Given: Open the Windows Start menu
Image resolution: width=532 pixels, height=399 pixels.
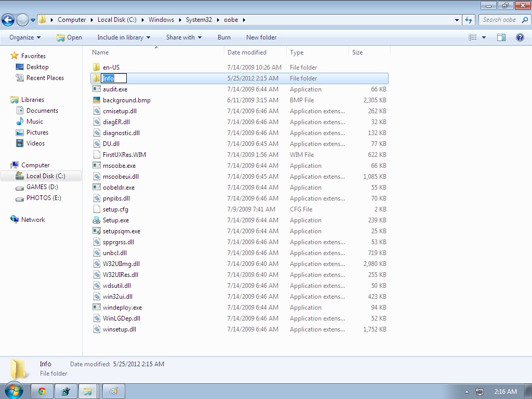Looking at the screenshot, I should tap(14, 391).
